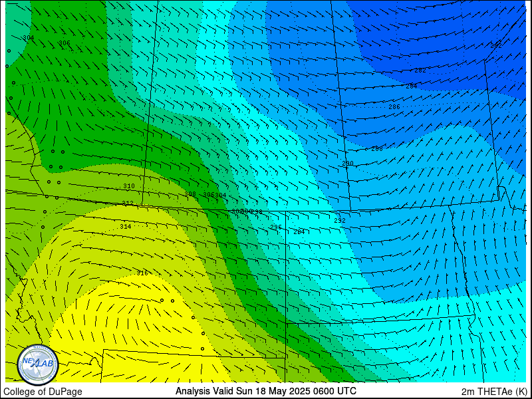
Task: Click the 290 contour label
Action: (x=347, y=164)
